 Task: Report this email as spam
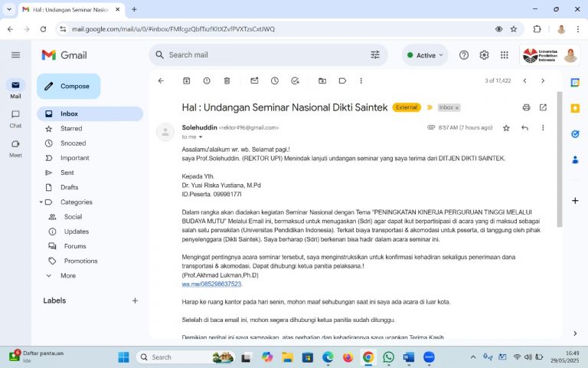click(207, 80)
